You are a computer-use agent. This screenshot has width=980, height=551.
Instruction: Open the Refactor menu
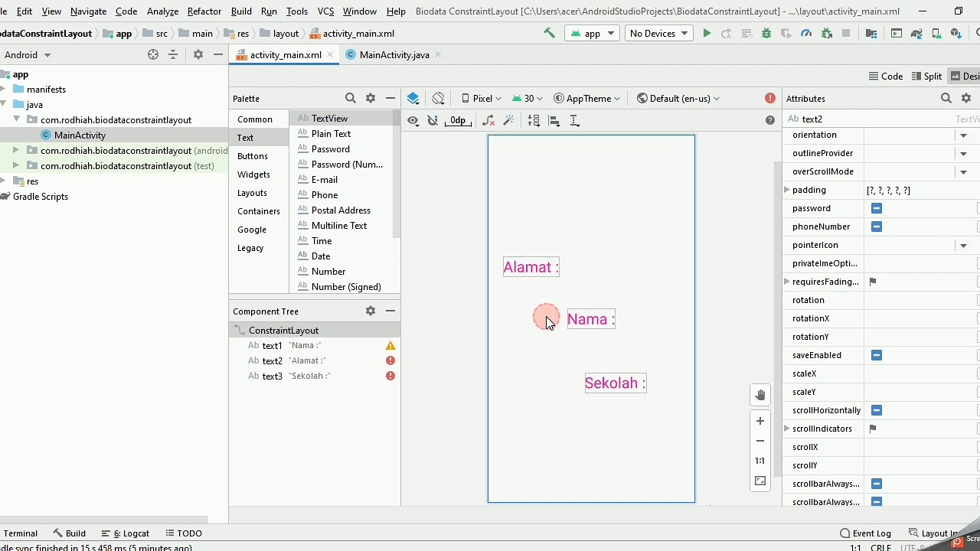pyautogui.click(x=204, y=11)
